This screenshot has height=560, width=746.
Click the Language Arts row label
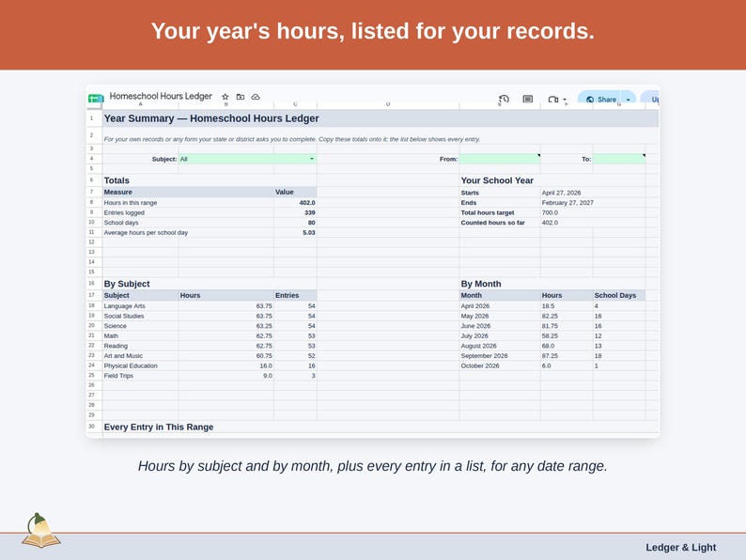point(124,306)
